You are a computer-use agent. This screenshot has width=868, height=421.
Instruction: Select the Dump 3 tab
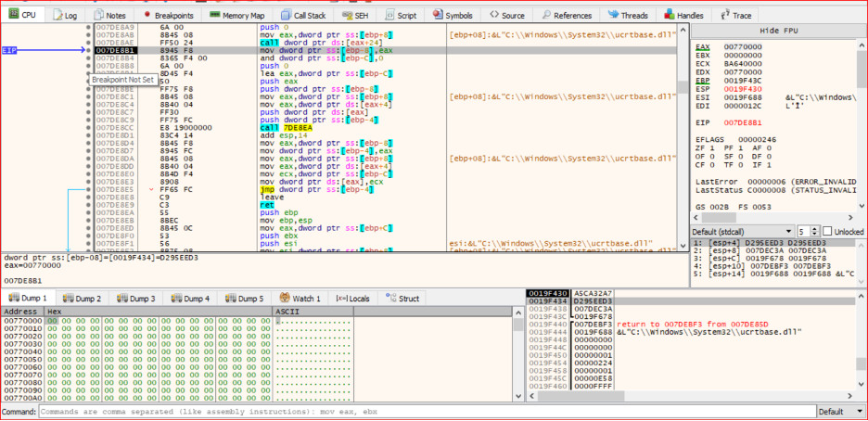pyautogui.click(x=136, y=299)
